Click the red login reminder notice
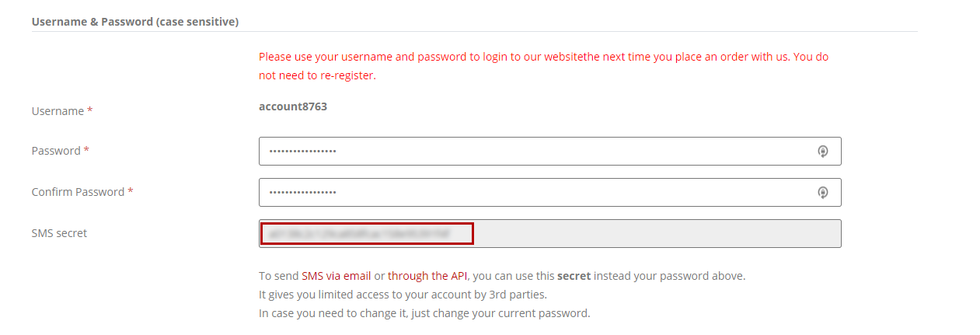980x335 pixels. [544, 66]
